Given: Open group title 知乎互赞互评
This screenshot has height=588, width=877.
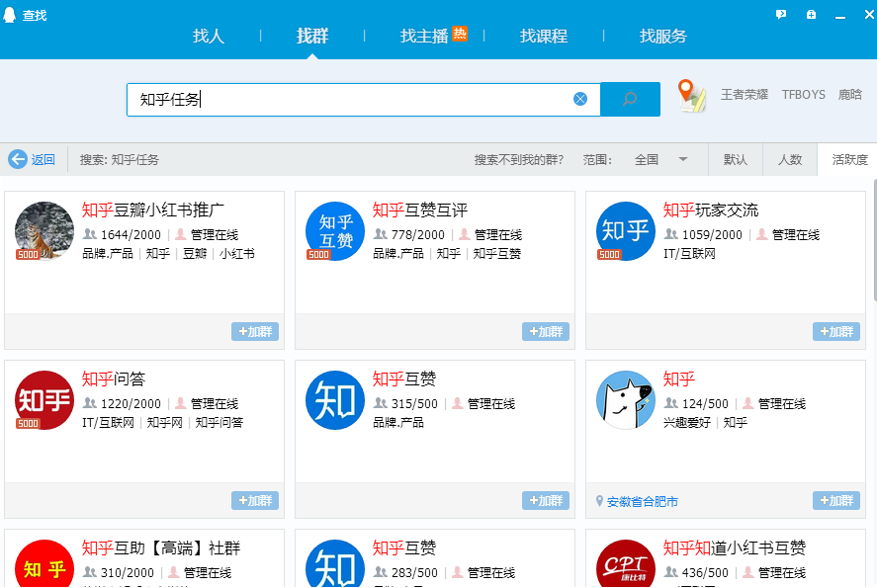Looking at the screenshot, I should point(420,210).
